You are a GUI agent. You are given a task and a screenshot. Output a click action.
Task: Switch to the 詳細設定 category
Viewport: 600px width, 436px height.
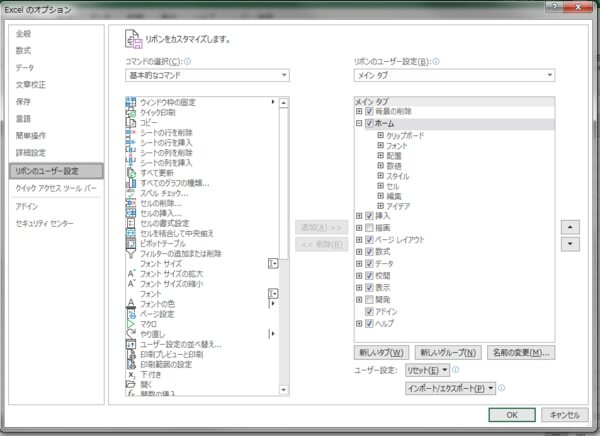(30, 153)
